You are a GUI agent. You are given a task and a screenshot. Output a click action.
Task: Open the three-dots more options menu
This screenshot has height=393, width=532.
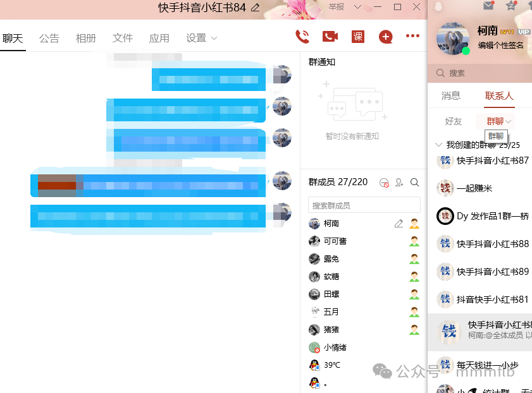(x=412, y=35)
